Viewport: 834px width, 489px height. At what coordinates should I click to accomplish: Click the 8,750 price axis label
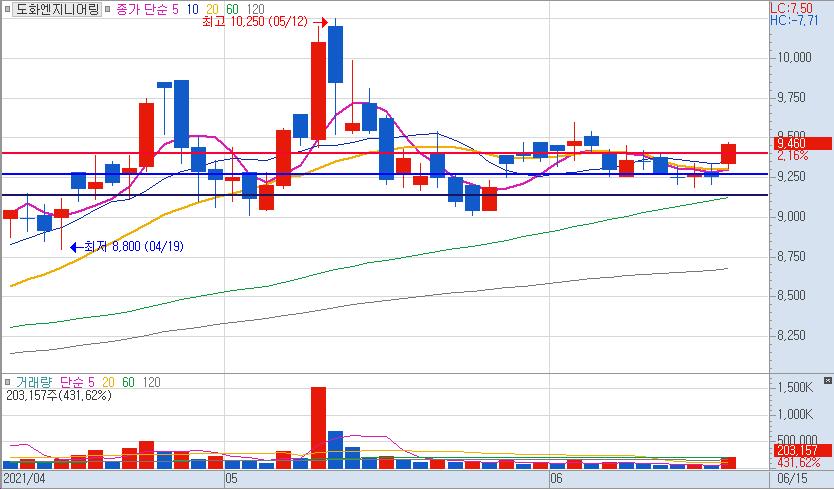pos(791,256)
